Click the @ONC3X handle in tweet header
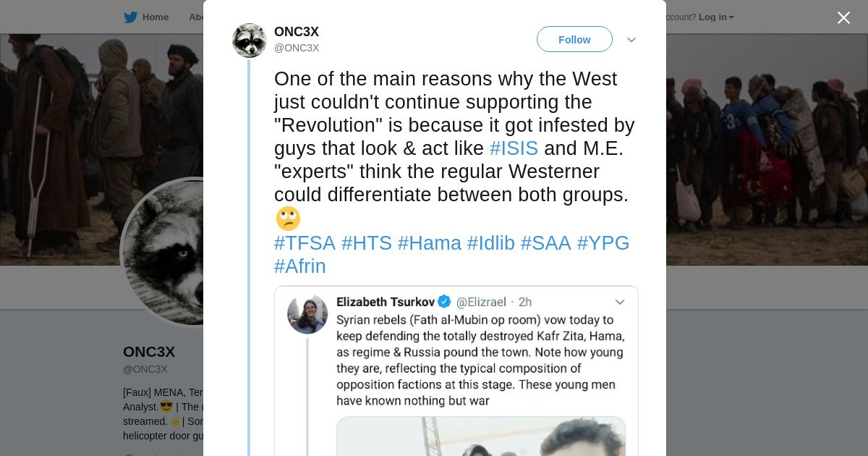 pos(297,48)
